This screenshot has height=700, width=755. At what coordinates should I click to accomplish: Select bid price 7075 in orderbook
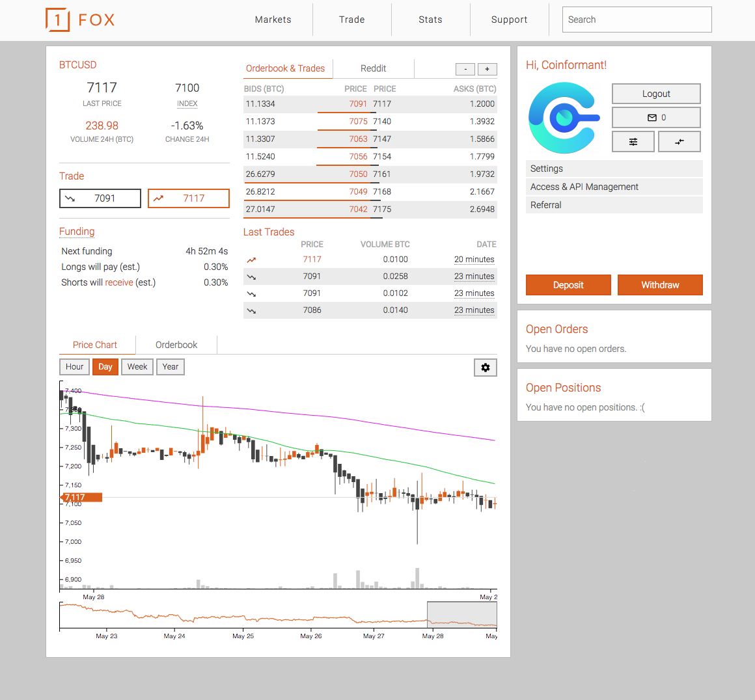358,121
